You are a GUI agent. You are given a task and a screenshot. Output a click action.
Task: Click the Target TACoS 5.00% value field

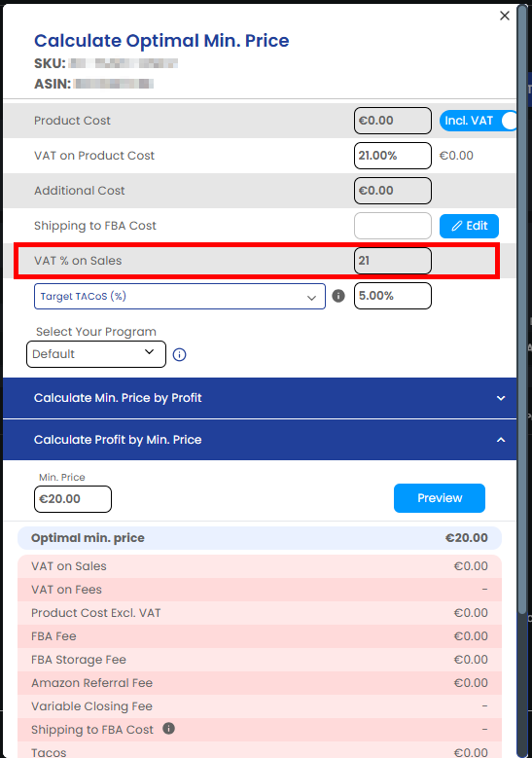click(393, 296)
